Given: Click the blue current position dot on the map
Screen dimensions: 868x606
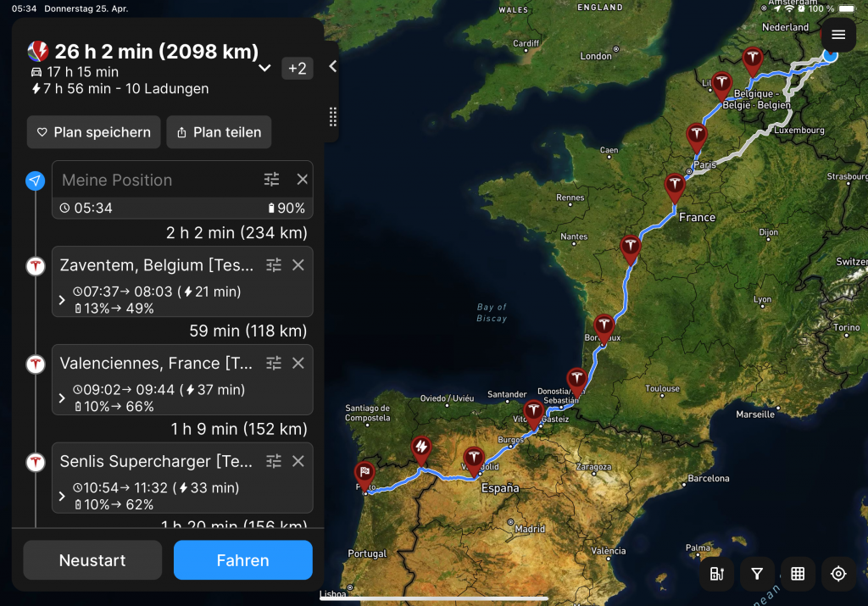Looking at the screenshot, I should coord(830,55).
